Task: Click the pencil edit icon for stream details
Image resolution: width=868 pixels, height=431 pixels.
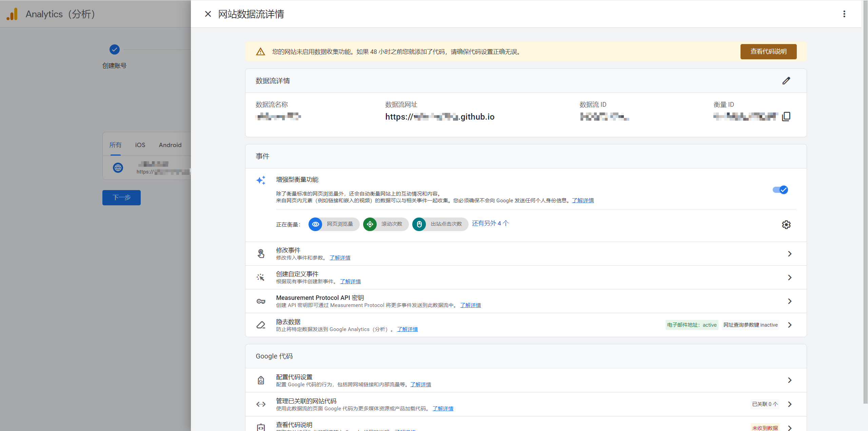Action: pyautogui.click(x=786, y=81)
